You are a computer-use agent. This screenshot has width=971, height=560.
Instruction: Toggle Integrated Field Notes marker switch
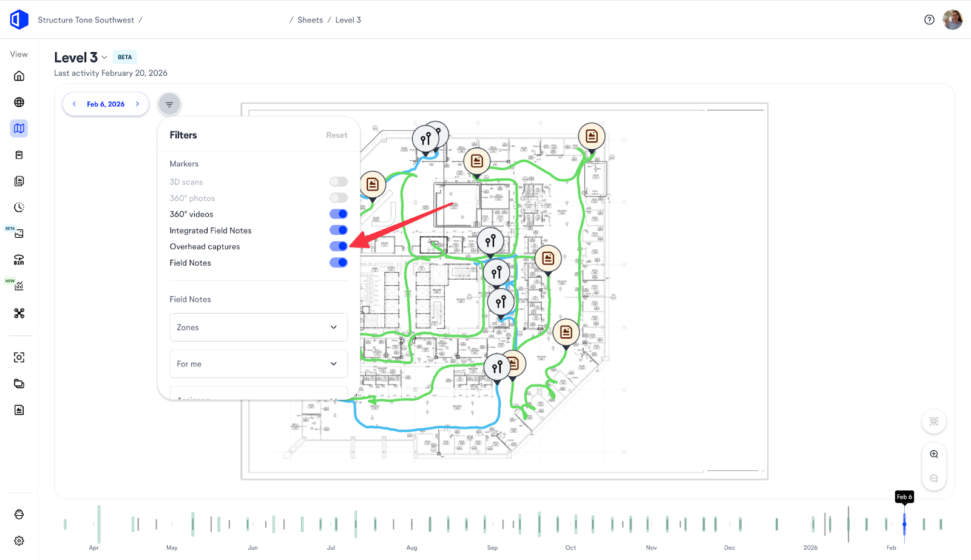point(339,230)
